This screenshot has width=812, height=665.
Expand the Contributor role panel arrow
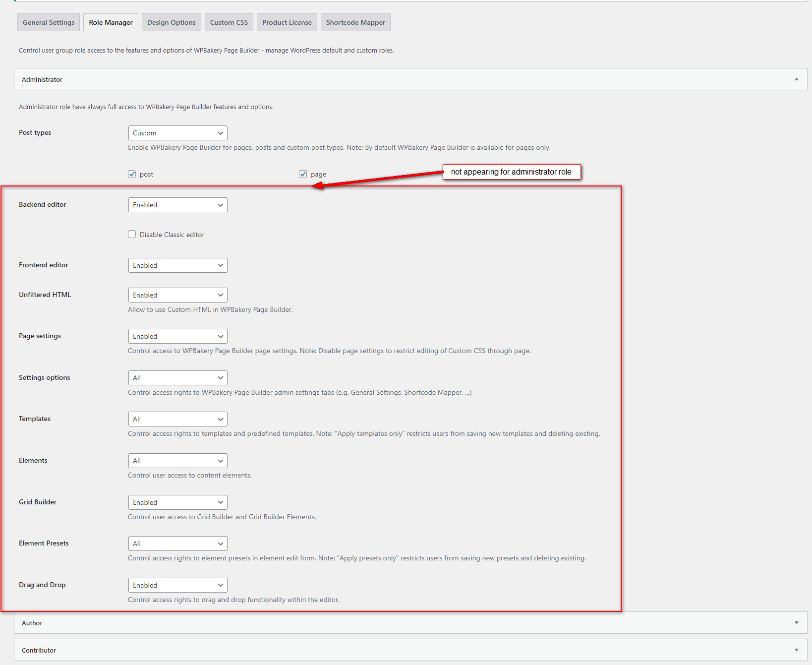click(x=797, y=650)
